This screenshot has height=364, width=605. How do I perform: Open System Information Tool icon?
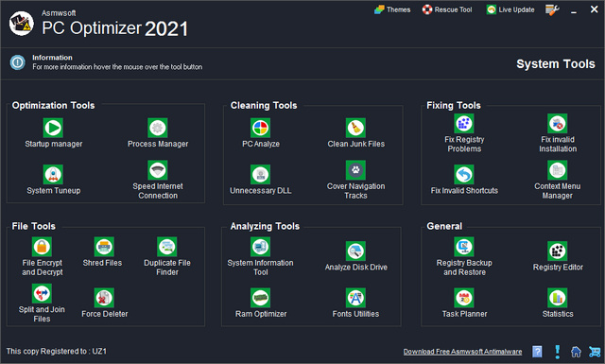(x=261, y=247)
